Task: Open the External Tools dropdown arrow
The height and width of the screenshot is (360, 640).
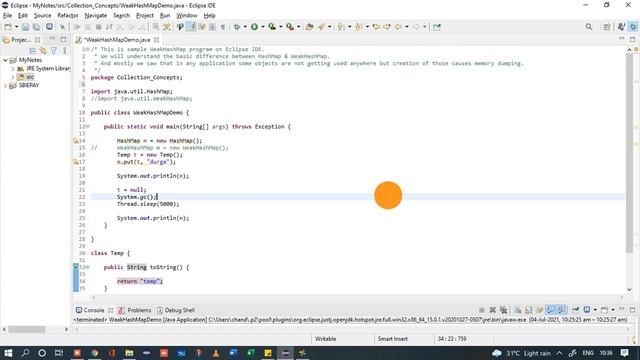Action: (x=298, y=27)
